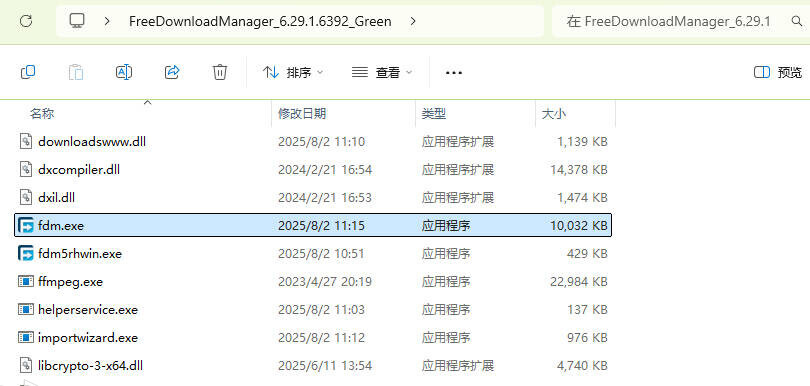Click size 10,032 KB of fdm.exe
The height and width of the screenshot is (386, 810).
579,225
